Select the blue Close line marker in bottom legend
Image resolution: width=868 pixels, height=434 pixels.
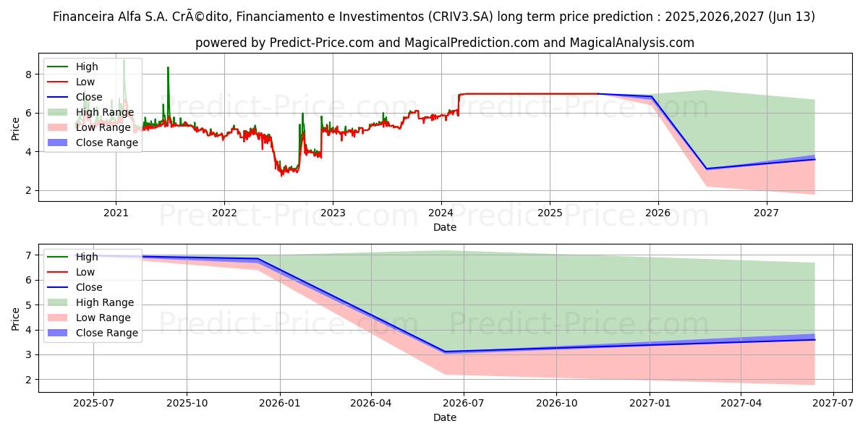tap(58, 287)
